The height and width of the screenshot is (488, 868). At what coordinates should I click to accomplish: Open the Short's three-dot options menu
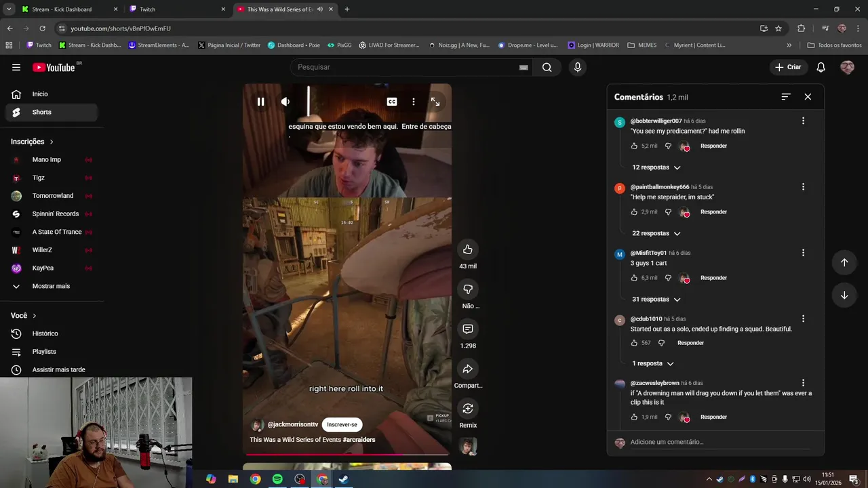(x=414, y=102)
